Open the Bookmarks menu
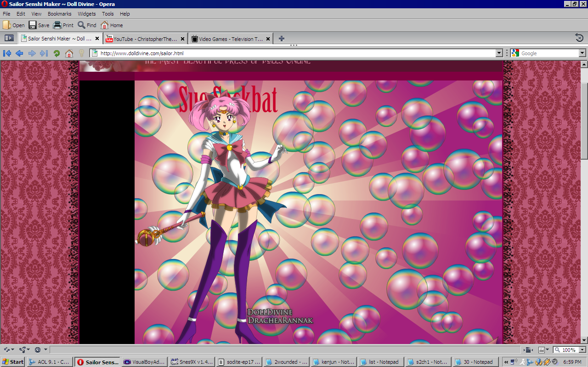The height and width of the screenshot is (367, 588). click(59, 14)
